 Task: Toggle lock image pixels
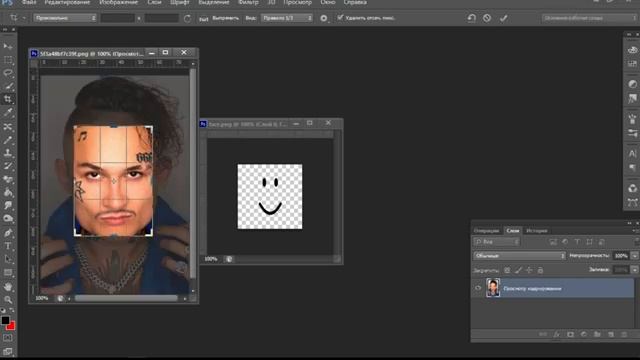point(518,270)
